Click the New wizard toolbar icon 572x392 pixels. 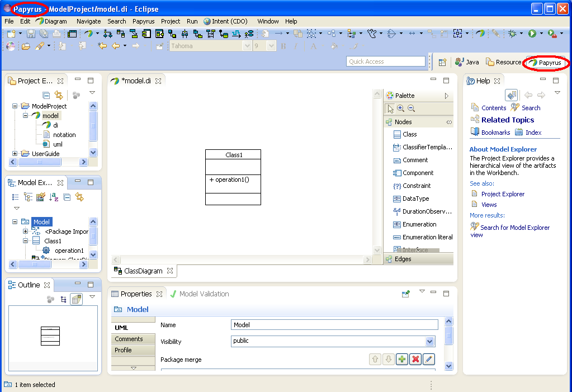tap(11, 34)
